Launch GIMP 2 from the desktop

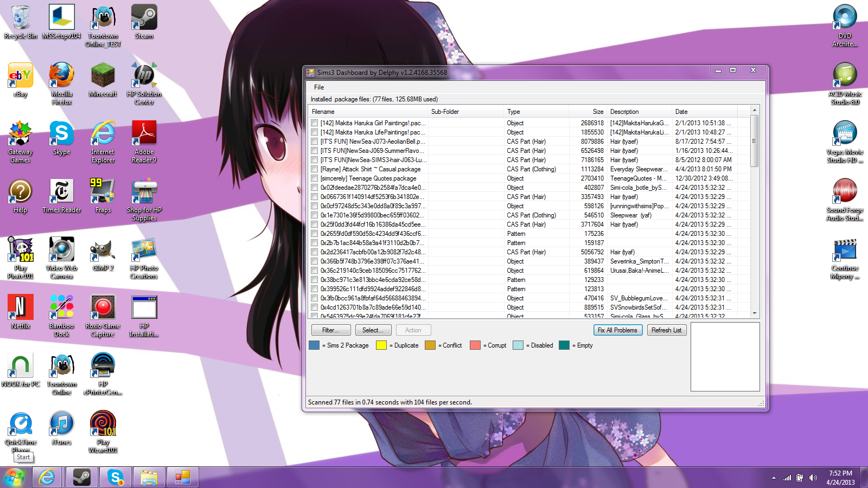tap(103, 254)
